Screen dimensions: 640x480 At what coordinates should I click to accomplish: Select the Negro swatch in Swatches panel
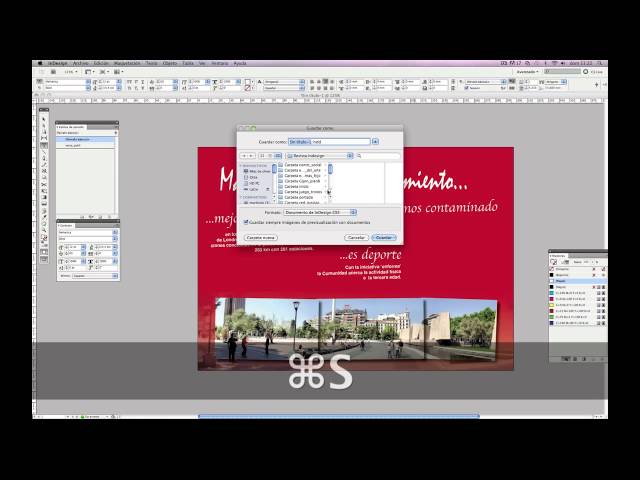[x=578, y=287]
